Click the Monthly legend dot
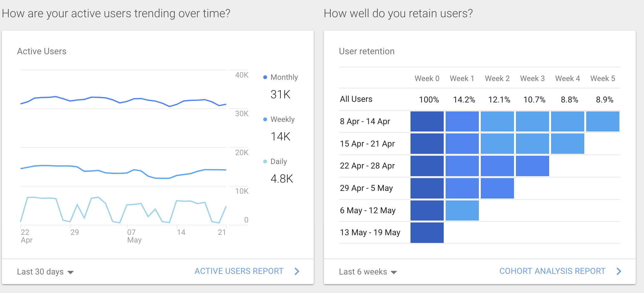 [x=265, y=77]
